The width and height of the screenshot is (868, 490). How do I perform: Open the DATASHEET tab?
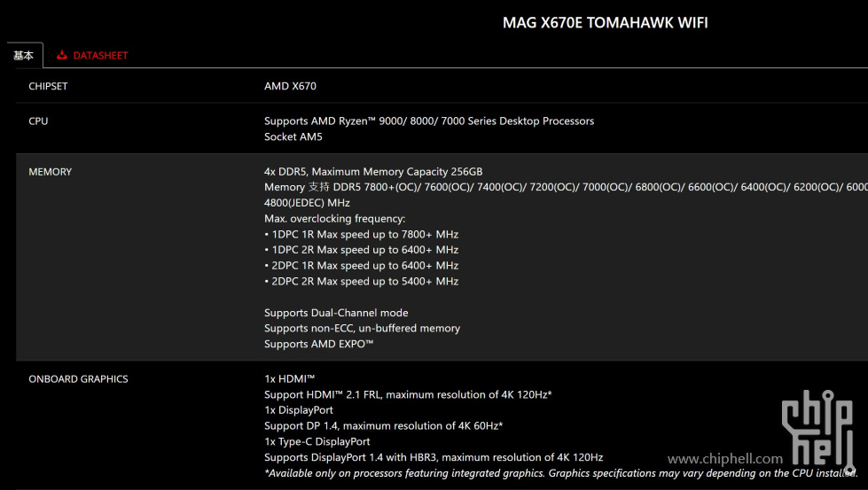[x=92, y=55]
